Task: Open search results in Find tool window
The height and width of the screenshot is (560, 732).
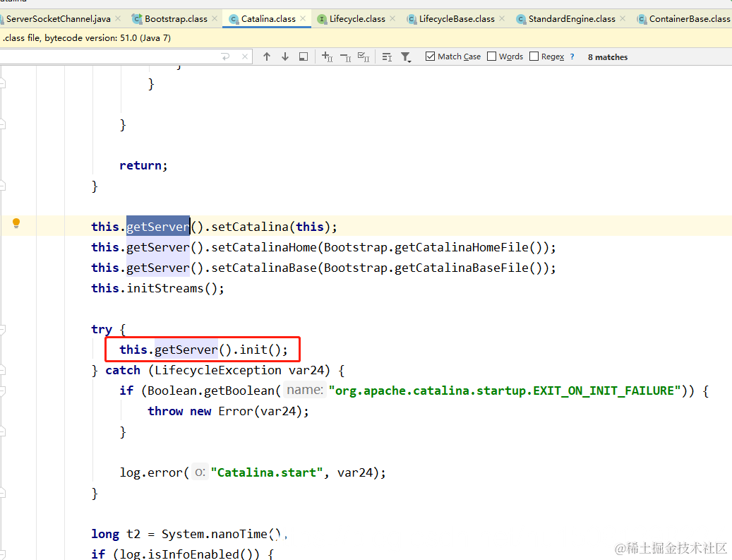Action: (x=304, y=56)
